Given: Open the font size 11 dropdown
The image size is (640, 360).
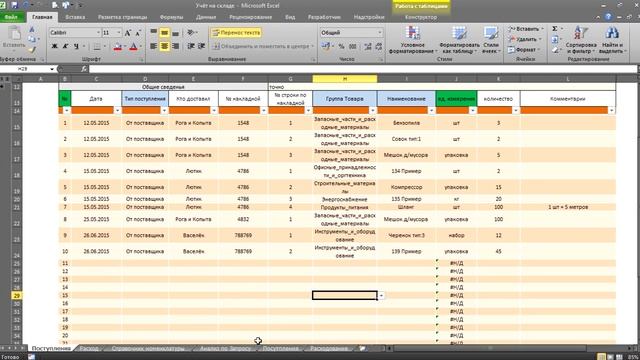Looking at the screenshot, I should click(119, 33).
